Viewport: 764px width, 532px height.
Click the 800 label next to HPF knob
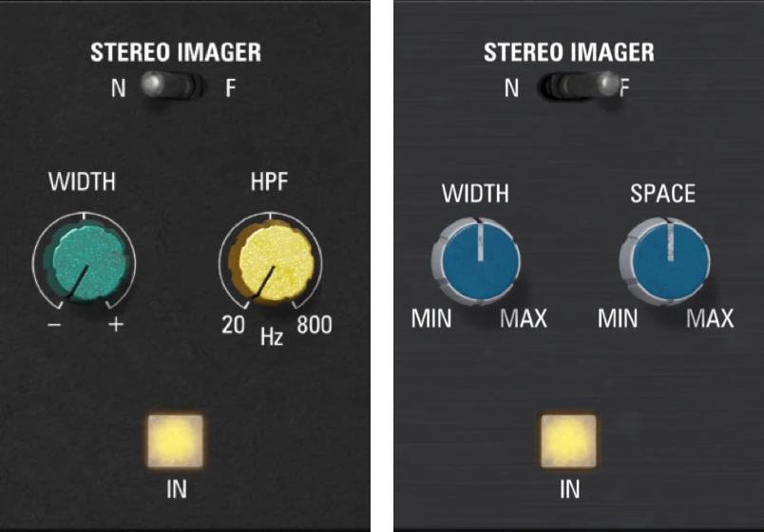click(x=315, y=325)
